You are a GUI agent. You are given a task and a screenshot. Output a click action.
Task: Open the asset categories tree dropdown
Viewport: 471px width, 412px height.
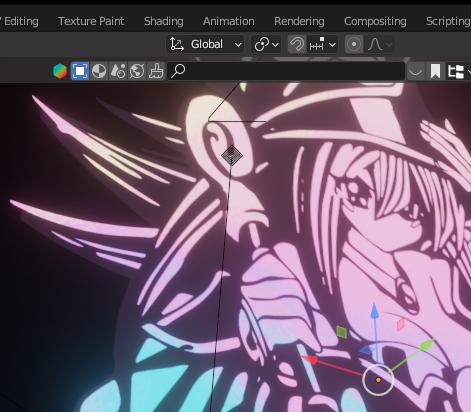[x=458, y=71]
